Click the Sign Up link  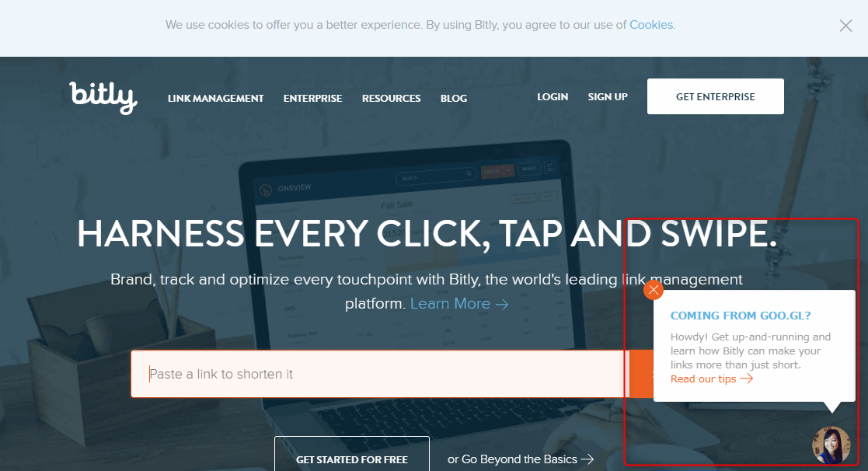tap(608, 97)
